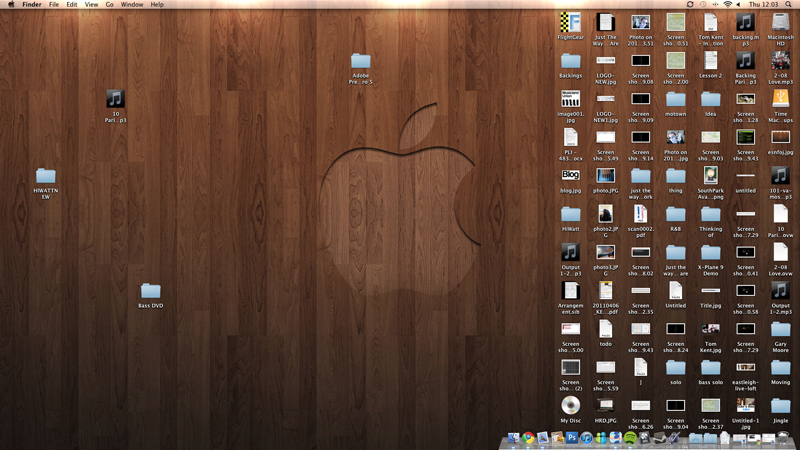This screenshot has width=800, height=450.
Task: Select the backing.mp3 audio file
Action: tap(745, 22)
